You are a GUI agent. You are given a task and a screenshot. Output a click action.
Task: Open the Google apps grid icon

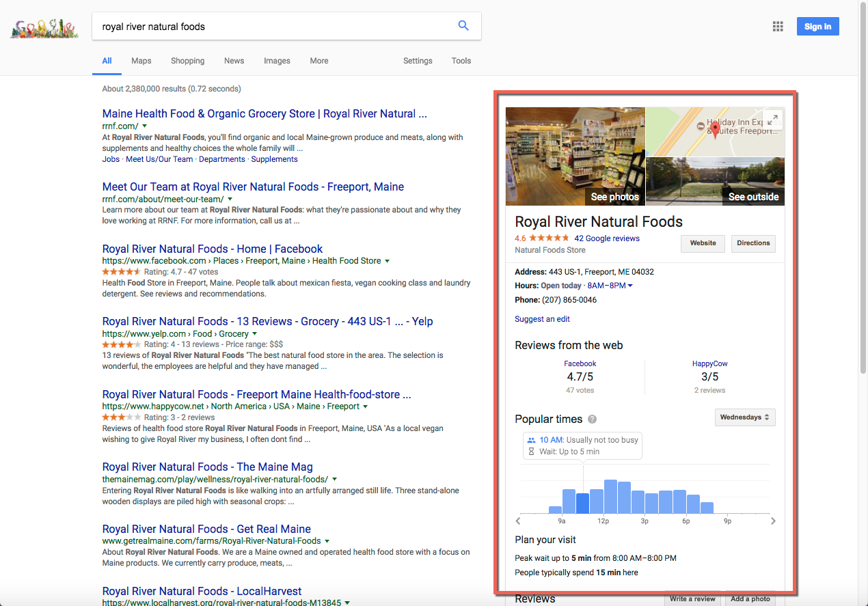[x=778, y=27]
